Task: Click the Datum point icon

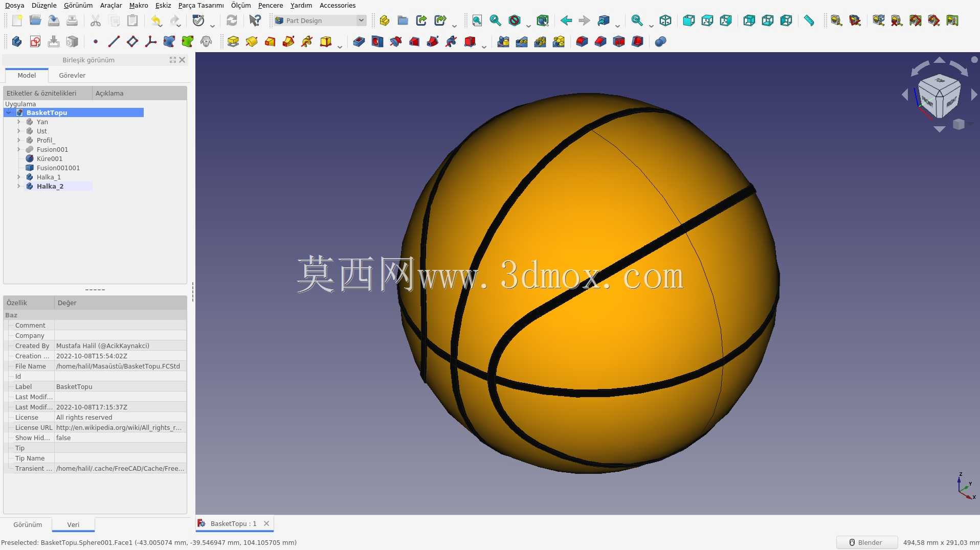Action: (x=95, y=41)
